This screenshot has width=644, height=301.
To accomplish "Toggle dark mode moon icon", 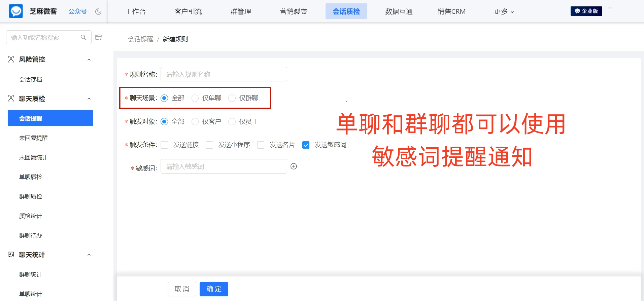I will click(98, 11).
